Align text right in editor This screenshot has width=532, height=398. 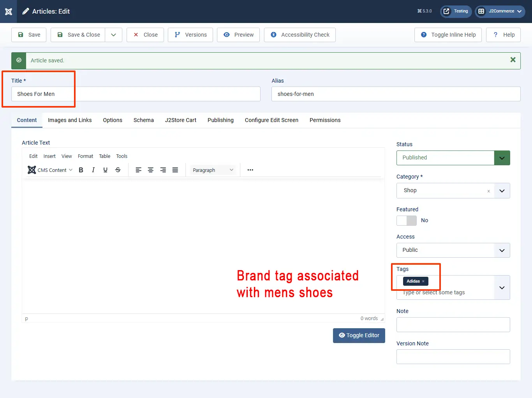[163, 170]
